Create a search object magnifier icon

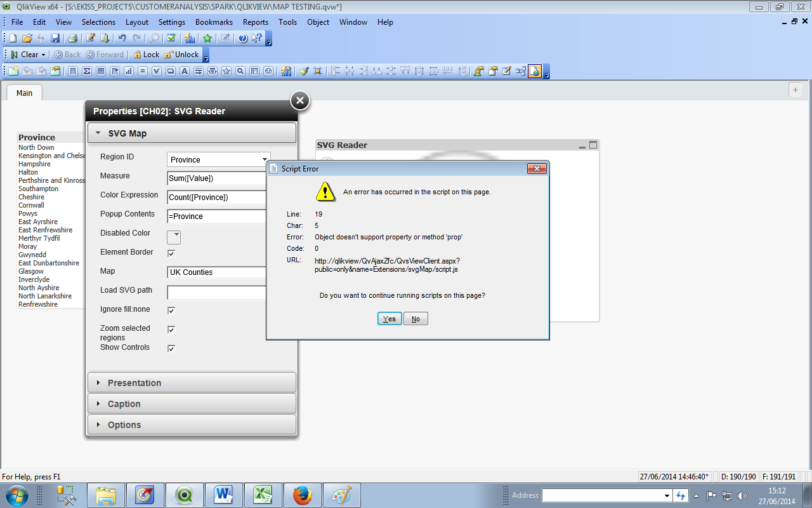pyautogui.click(x=240, y=71)
